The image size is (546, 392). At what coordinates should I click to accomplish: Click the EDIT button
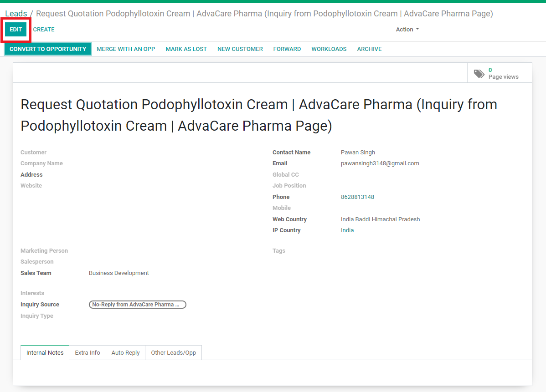pos(15,30)
